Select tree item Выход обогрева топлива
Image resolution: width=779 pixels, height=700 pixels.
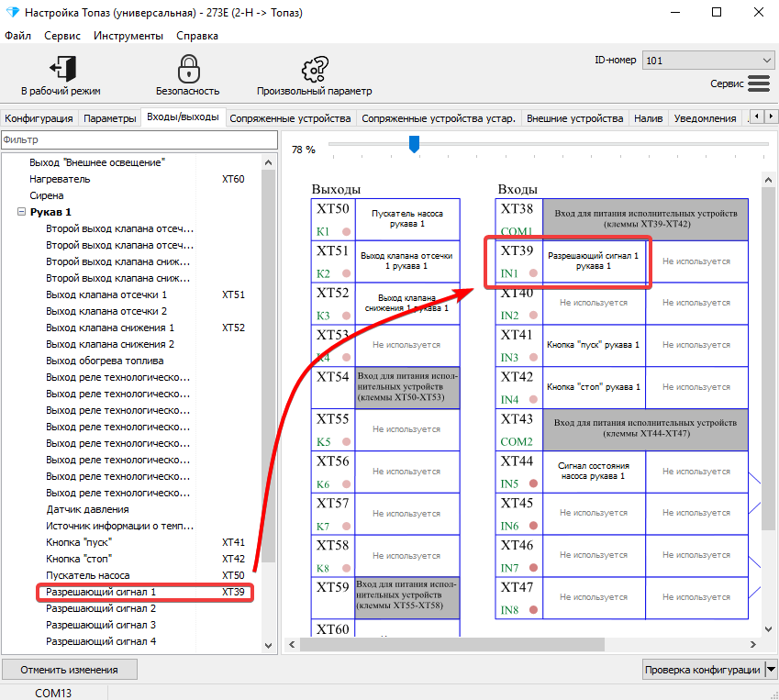pyautogui.click(x=105, y=361)
